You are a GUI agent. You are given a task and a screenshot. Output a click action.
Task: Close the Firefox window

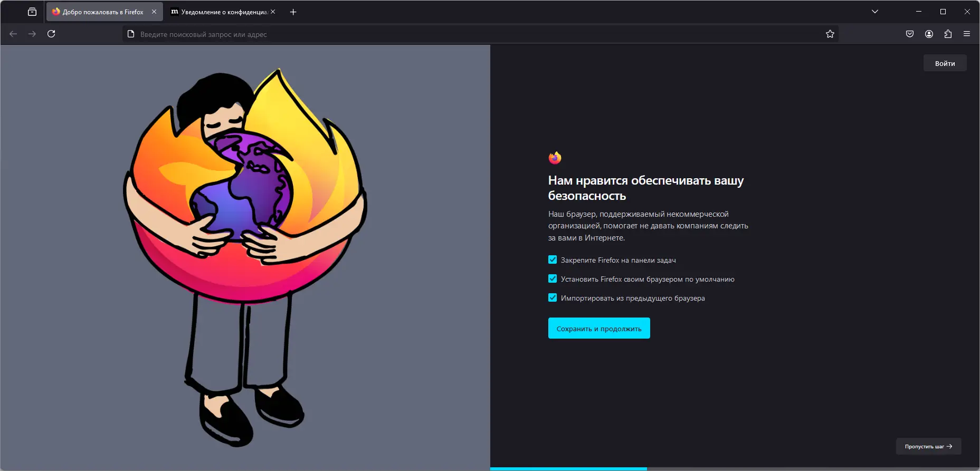pos(967,12)
